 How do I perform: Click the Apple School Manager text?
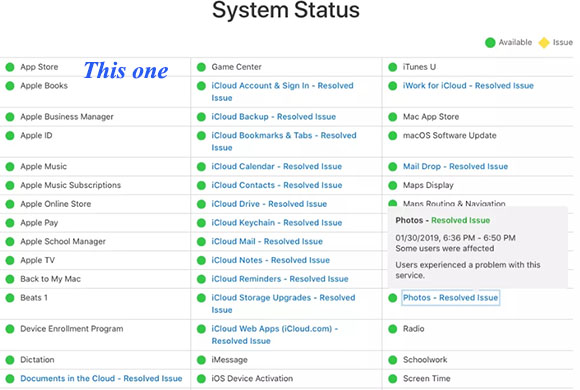[63, 242]
